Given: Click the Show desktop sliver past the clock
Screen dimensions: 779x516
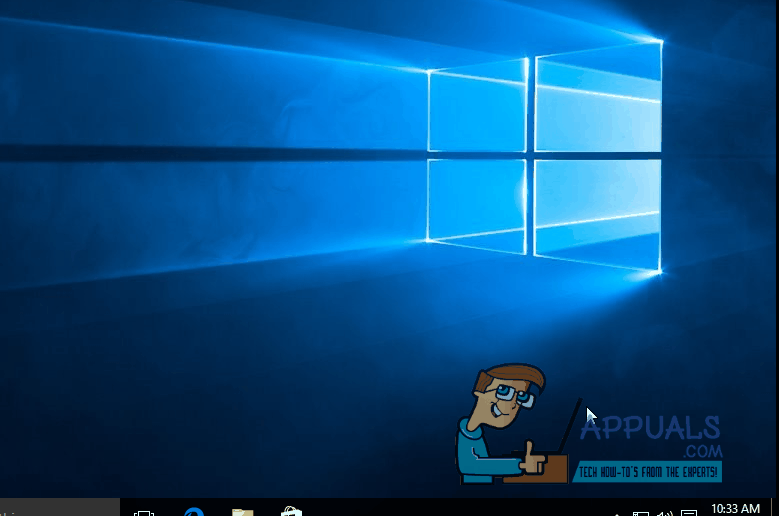Looking at the screenshot, I should (x=775, y=507).
